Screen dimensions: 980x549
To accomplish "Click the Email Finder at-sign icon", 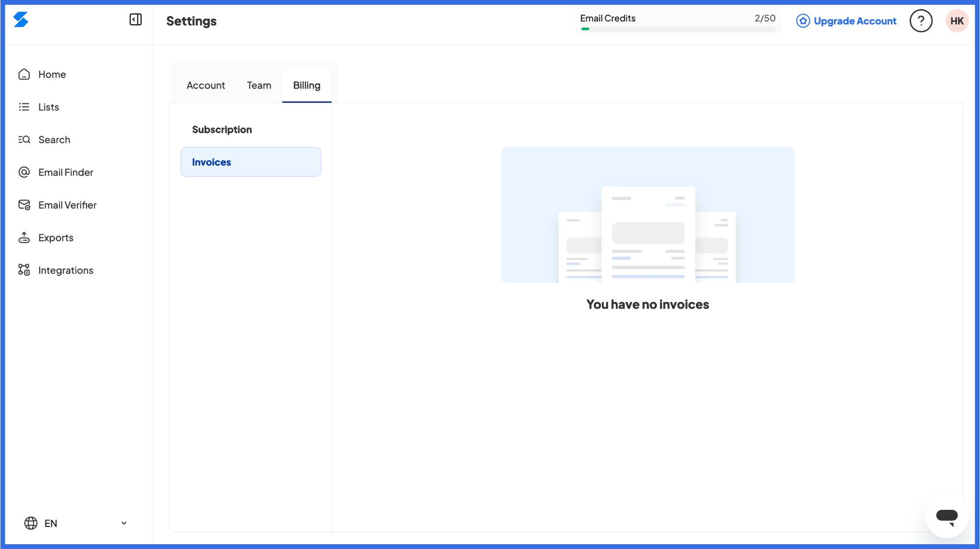I will tap(24, 172).
